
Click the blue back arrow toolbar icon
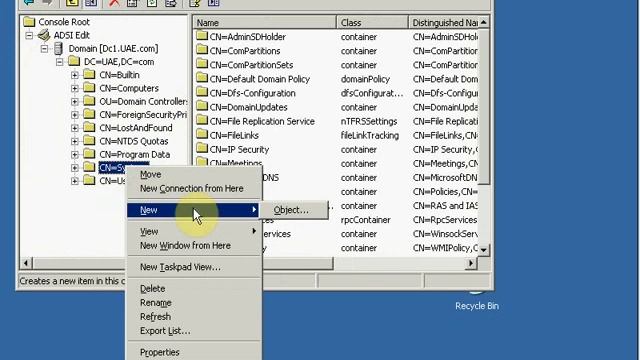click(29, 2)
